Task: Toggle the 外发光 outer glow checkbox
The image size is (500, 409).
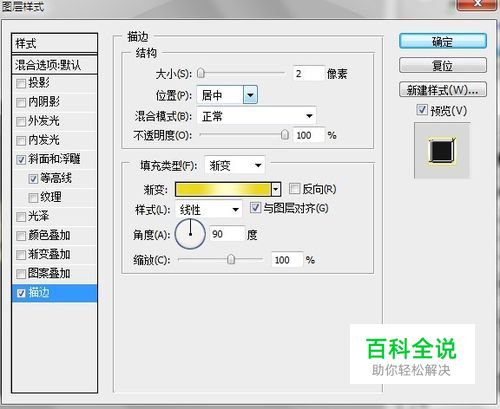Action: click(x=21, y=121)
